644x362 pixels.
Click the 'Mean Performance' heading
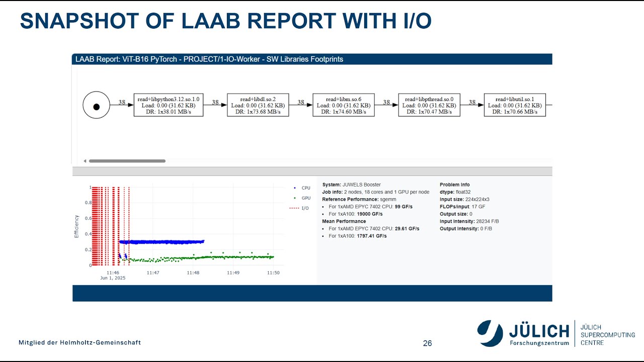pyautogui.click(x=344, y=221)
